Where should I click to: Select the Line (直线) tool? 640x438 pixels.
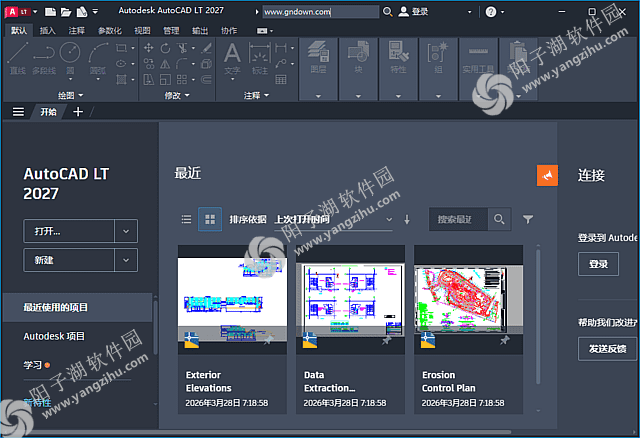point(18,58)
